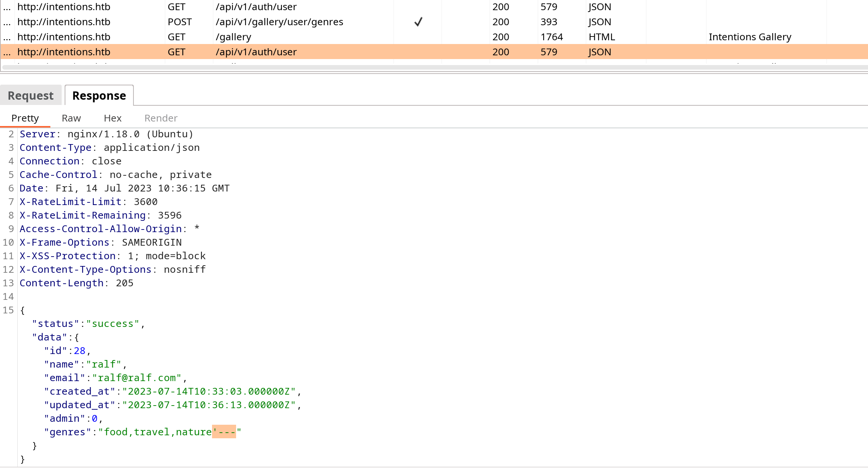Click the HTML MIME type cell
The image size is (868, 468).
pyautogui.click(x=602, y=37)
